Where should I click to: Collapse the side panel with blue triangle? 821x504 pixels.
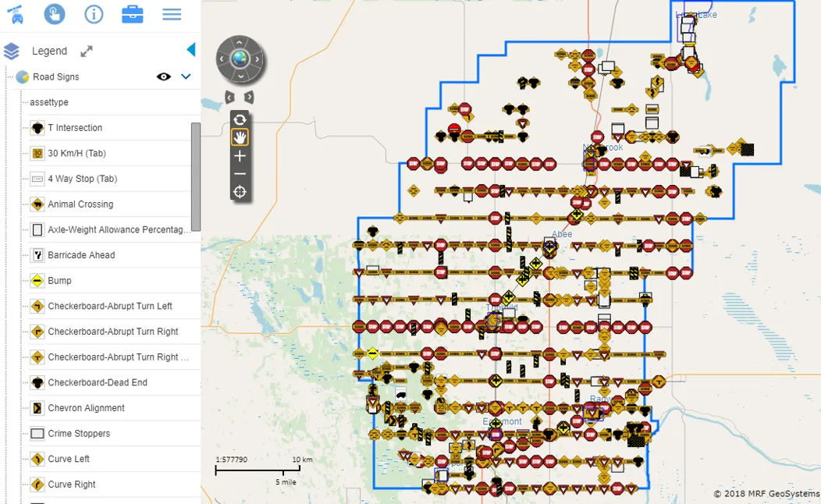191,50
